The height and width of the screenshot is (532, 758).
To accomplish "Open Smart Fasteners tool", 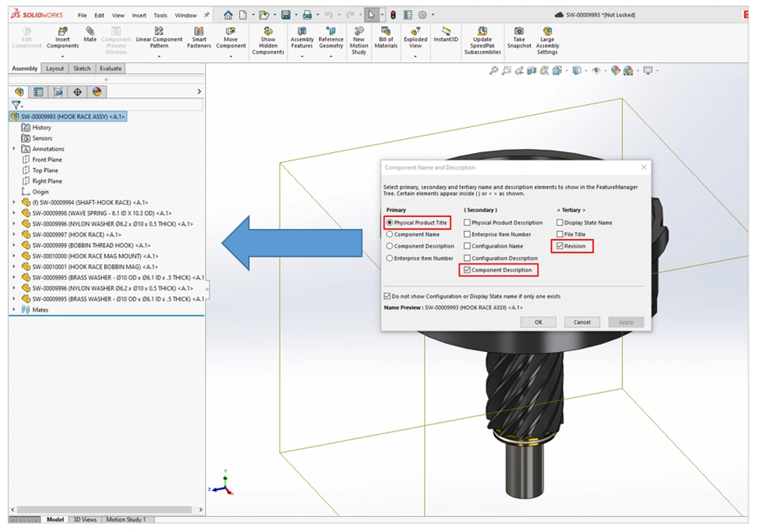I will pos(199,32).
